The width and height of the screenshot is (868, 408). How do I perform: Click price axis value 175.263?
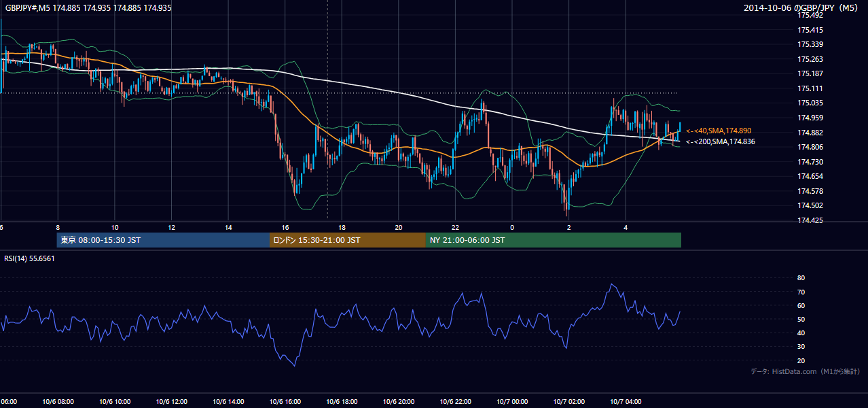(810, 59)
